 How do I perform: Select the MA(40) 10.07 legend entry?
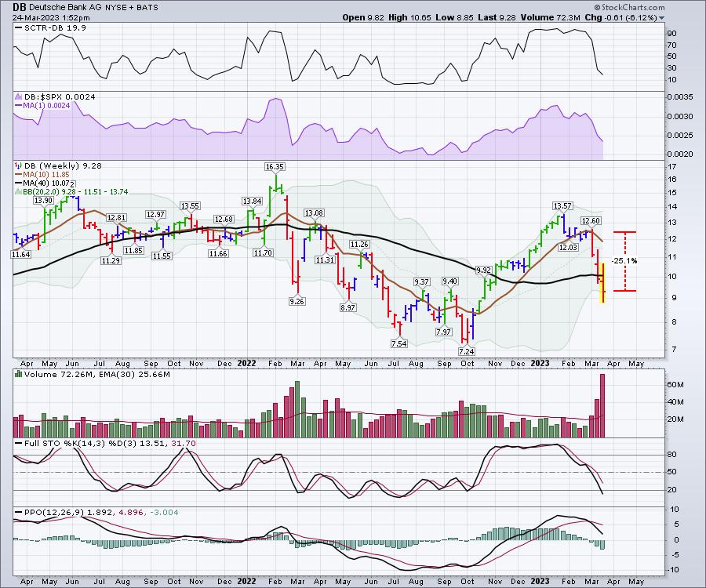[42, 183]
